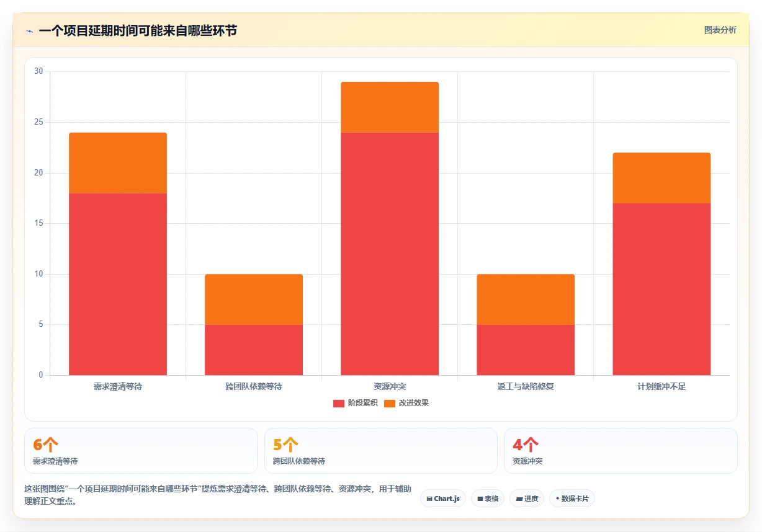Click red 跨团队依赖等待 bar segment
Image resolution: width=762 pixels, height=532 pixels.
254,350
